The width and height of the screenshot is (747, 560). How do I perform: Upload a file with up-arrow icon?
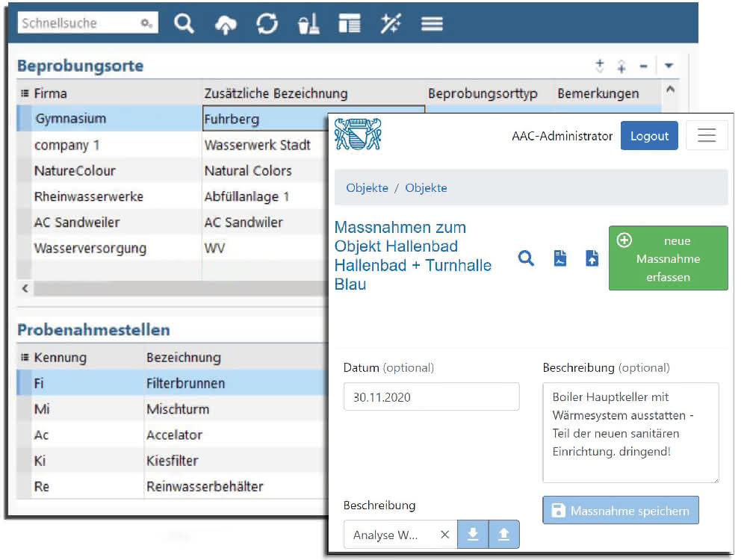pyautogui.click(x=504, y=535)
